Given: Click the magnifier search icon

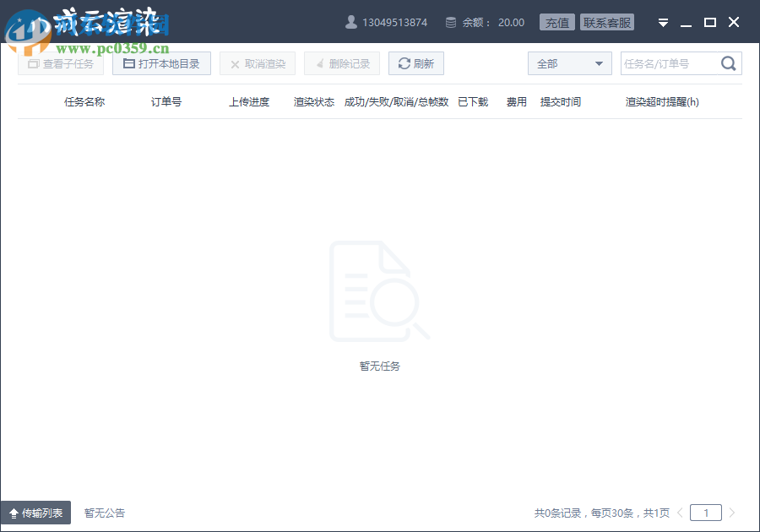Looking at the screenshot, I should [728, 62].
